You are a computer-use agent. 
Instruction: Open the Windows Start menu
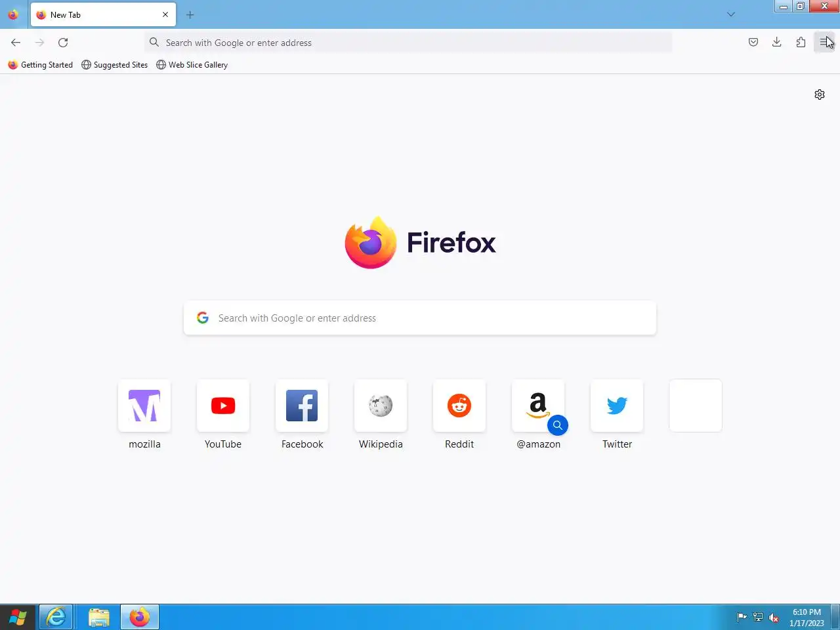[18, 618]
